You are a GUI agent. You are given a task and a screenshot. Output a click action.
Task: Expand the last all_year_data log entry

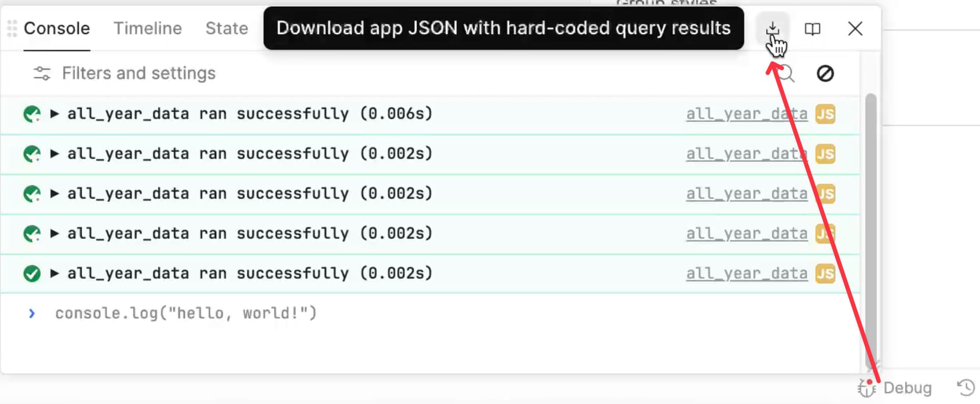(x=54, y=273)
